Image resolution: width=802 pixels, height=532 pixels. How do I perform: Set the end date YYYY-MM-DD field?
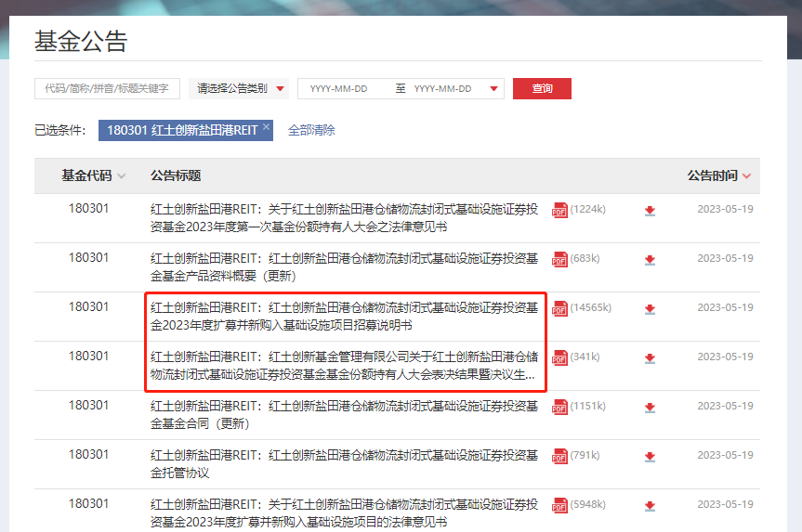click(443, 88)
